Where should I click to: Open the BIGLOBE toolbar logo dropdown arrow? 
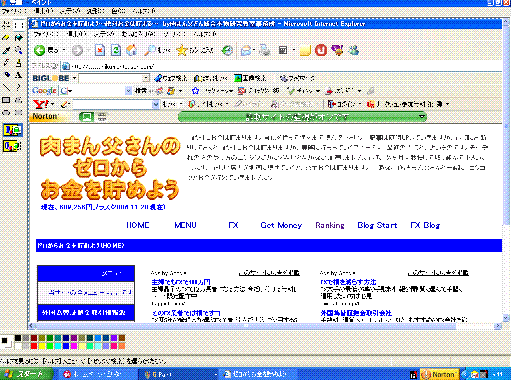point(75,78)
